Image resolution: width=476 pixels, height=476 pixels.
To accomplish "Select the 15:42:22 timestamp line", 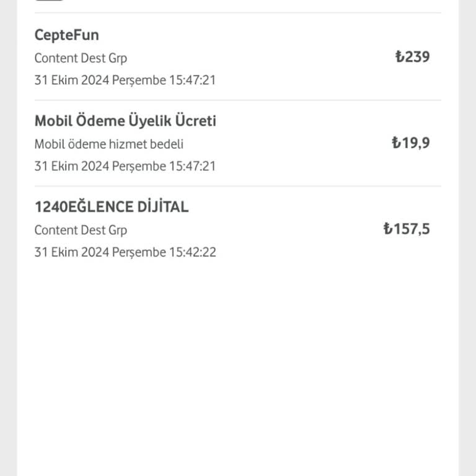I will click(x=125, y=252).
